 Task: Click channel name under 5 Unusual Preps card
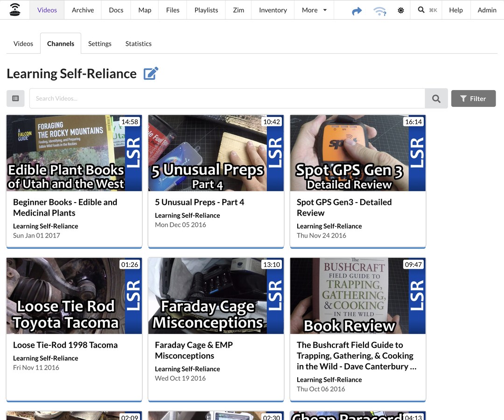pyautogui.click(x=188, y=215)
